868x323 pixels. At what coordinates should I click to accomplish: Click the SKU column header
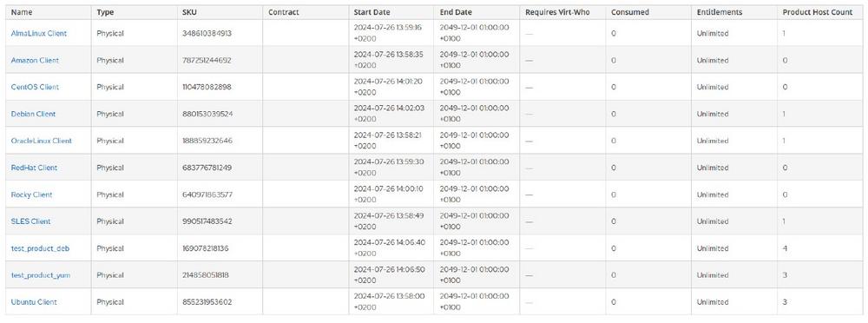point(188,12)
